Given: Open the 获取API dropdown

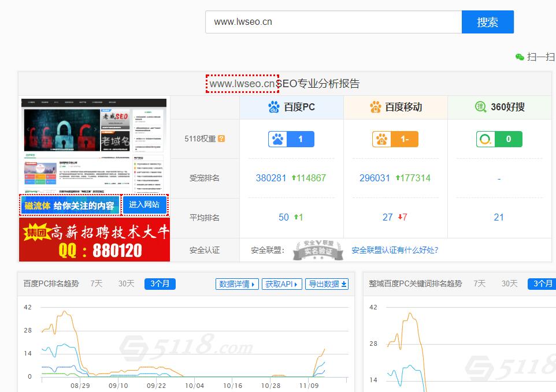Looking at the screenshot, I should click(x=281, y=283).
